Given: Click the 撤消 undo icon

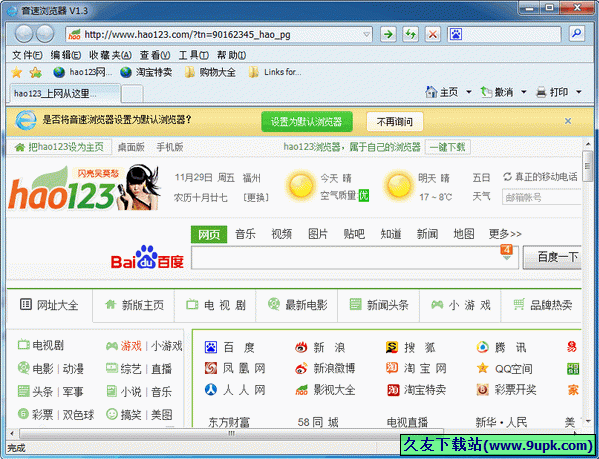Looking at the screenshot, I should (486, 92).
